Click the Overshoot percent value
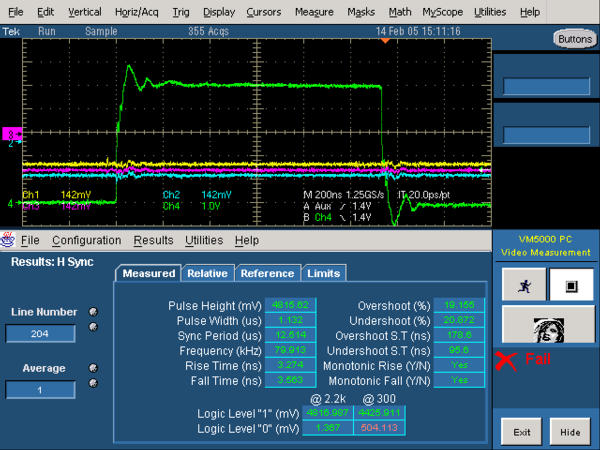600x450 pixels. point(459,305)
